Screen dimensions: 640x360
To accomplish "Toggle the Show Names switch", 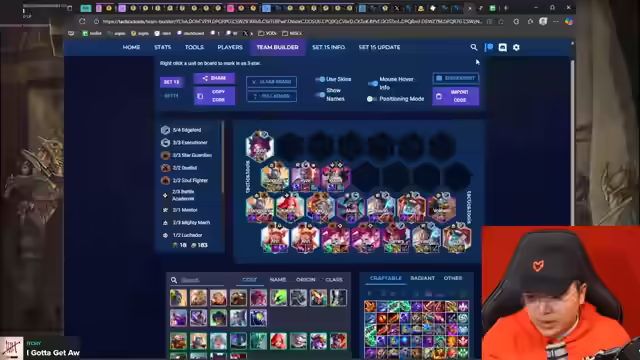I will coord(320,95).
